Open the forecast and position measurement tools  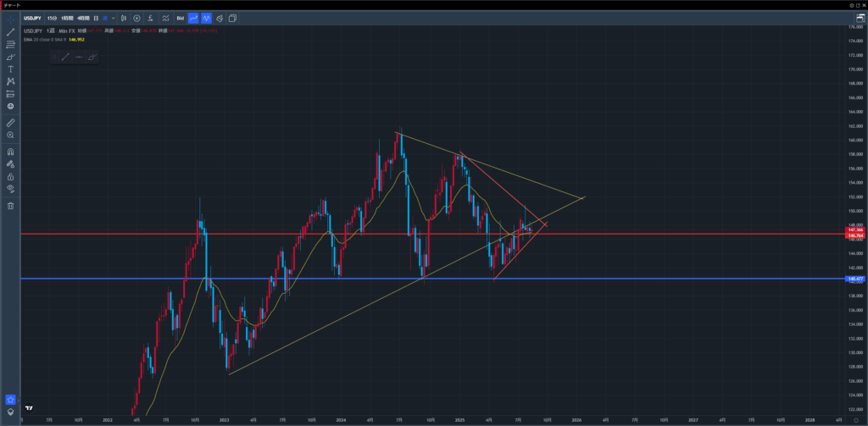pos(10,93)
